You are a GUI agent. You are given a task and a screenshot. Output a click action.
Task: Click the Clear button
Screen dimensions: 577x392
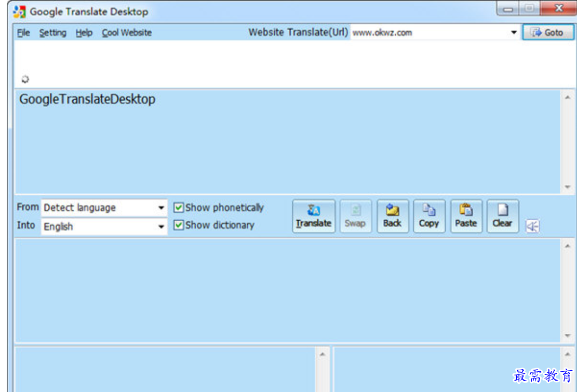(502, 216)
